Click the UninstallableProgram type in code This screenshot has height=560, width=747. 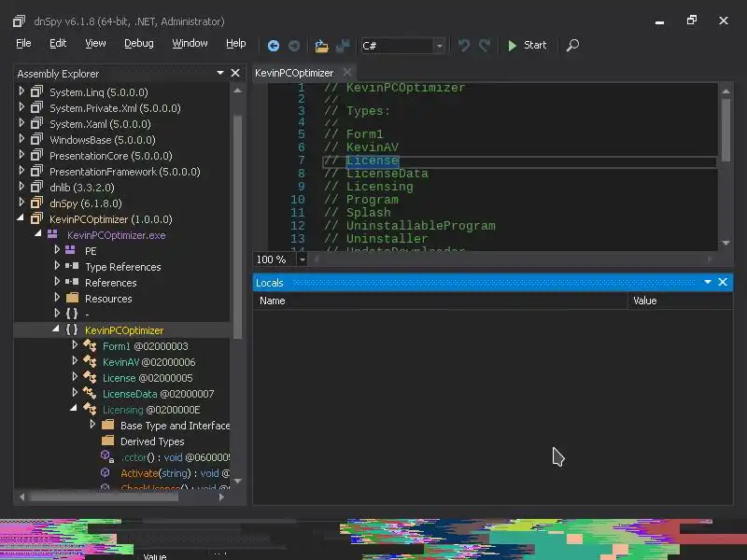click(x=421, y=225)
